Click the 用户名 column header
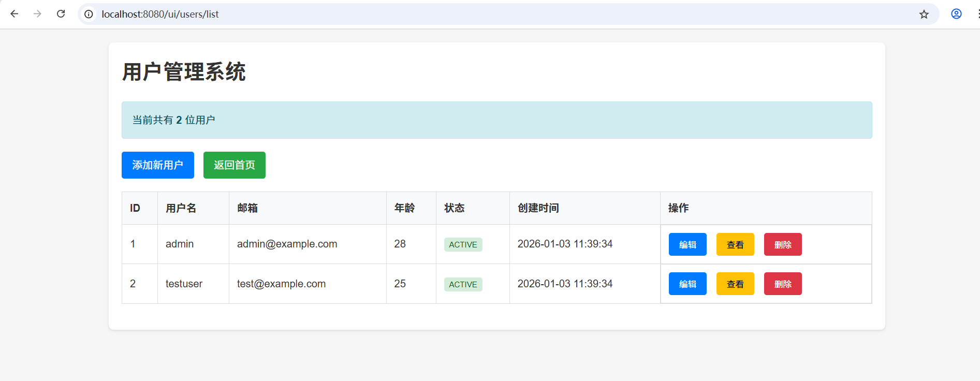980x381 pixels. point(193,208)
